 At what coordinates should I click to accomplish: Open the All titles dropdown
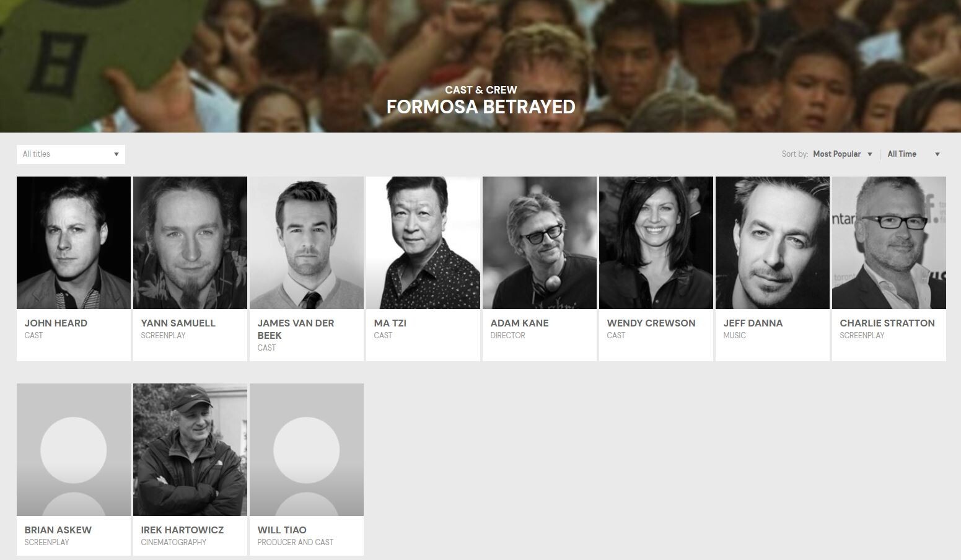click(71, 154)
